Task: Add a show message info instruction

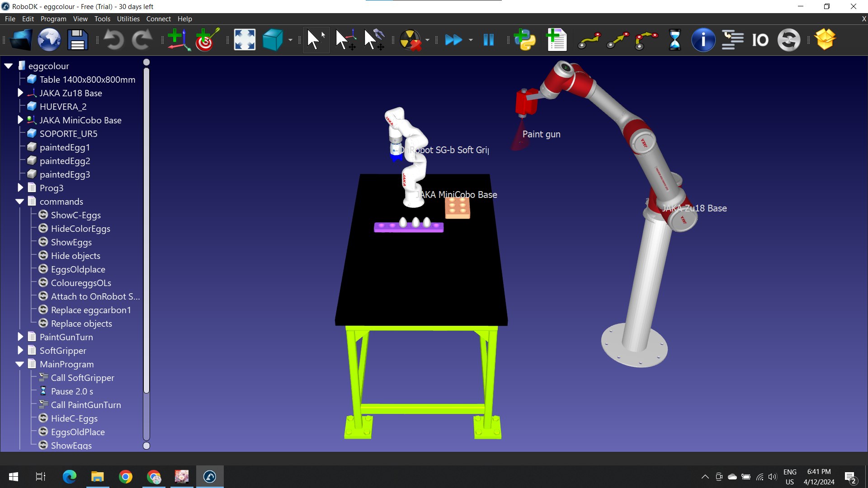Action: (x=703, y=40)
